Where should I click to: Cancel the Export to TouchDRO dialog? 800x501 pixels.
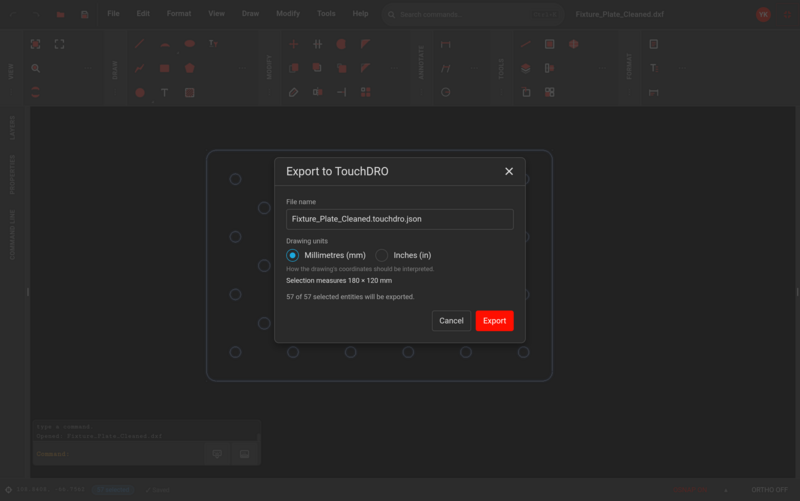(451, 321)
